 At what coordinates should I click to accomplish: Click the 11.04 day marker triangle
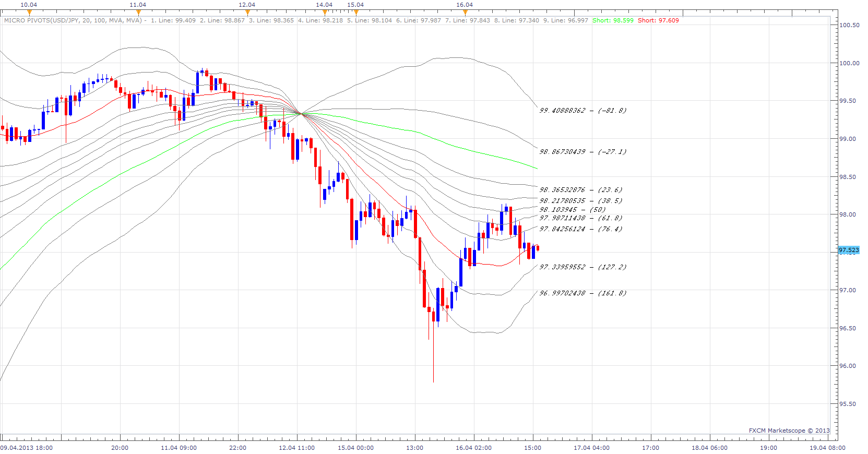(138, 13)
